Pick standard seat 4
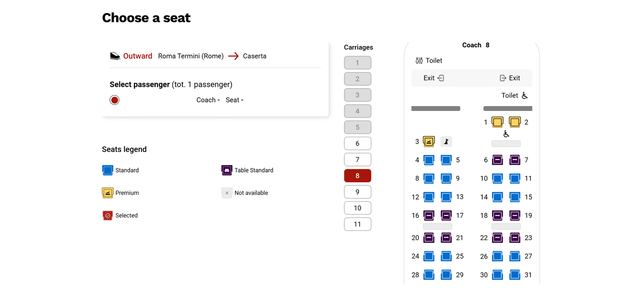Image resolution: width=644 pixels, height=301 pixels. tap(428, 160)
